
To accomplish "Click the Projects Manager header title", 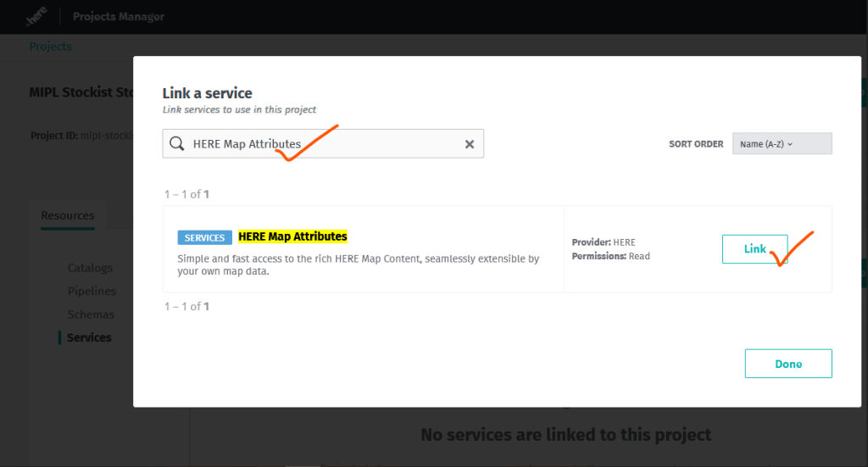I will (119, 17).
